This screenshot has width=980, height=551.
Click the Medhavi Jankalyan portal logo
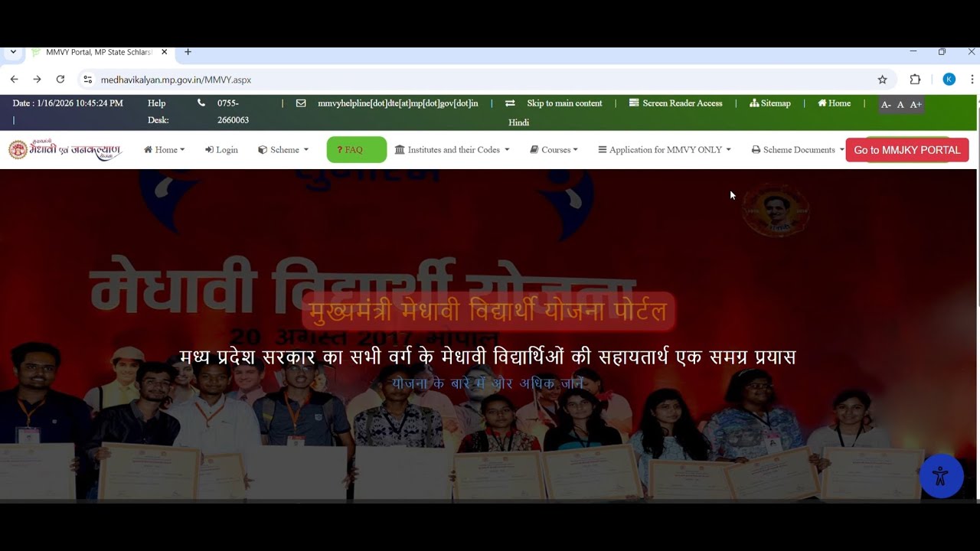[x=65, y=149]
